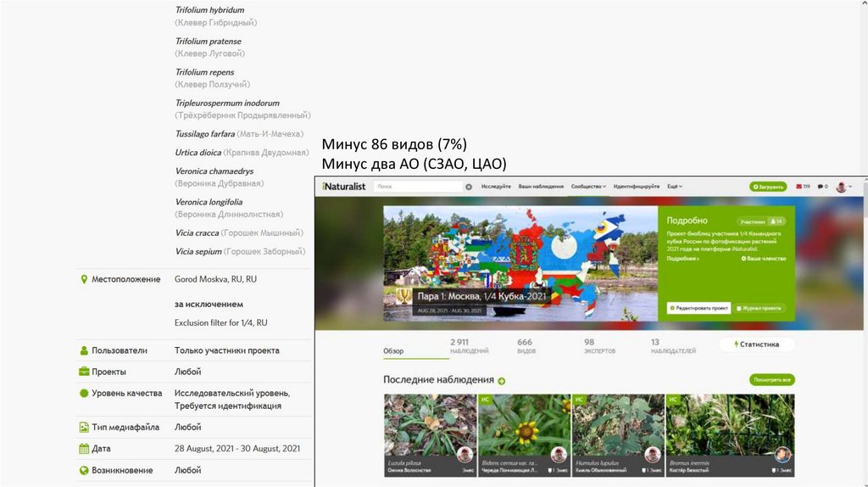The height and width of the screenshot is (487, 868).
Task: Click Tussilago farfara species name
Action: click(x=205, y=133)
